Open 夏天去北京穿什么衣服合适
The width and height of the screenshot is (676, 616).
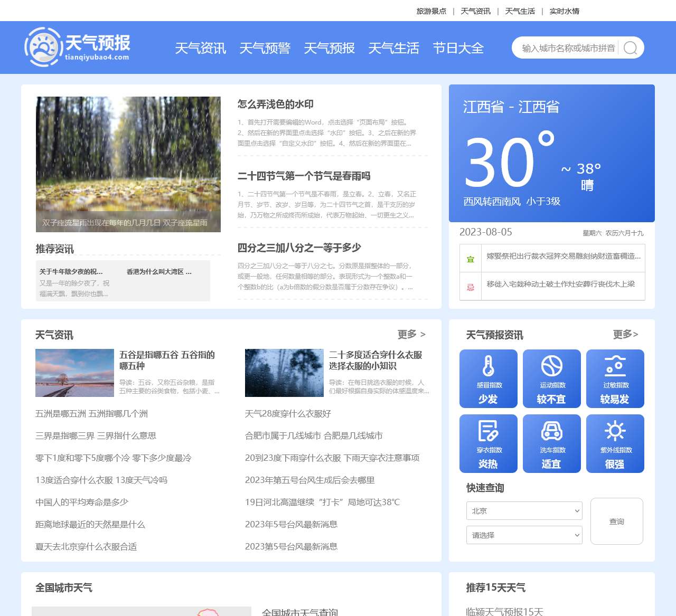[x=86, y=546]
